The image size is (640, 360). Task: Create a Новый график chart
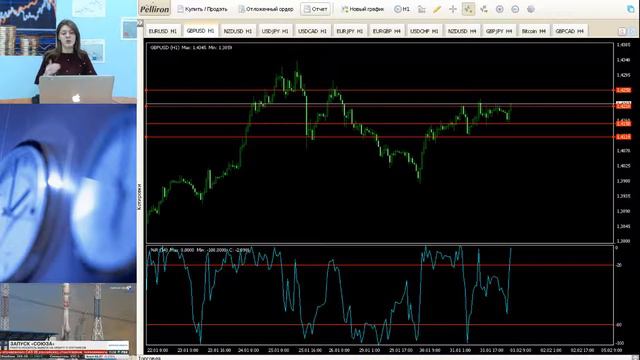pyautogui.click(x=362, y=9)
